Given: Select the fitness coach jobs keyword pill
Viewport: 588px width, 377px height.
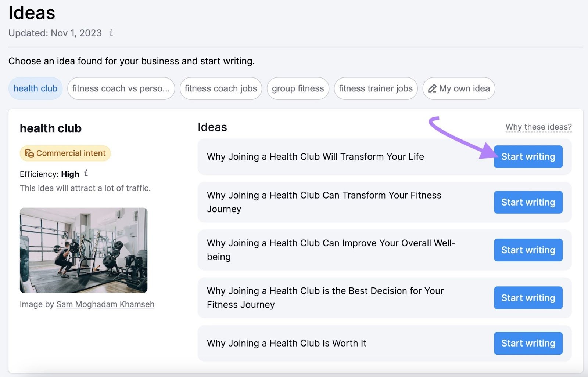Looking at the screenshot, I should [x=220, y=88].
